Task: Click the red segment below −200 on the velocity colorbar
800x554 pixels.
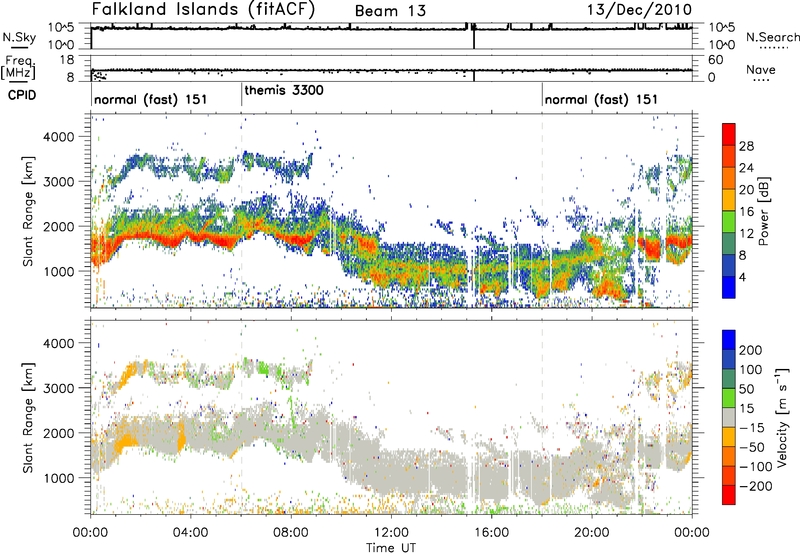Action: point(729,495)
